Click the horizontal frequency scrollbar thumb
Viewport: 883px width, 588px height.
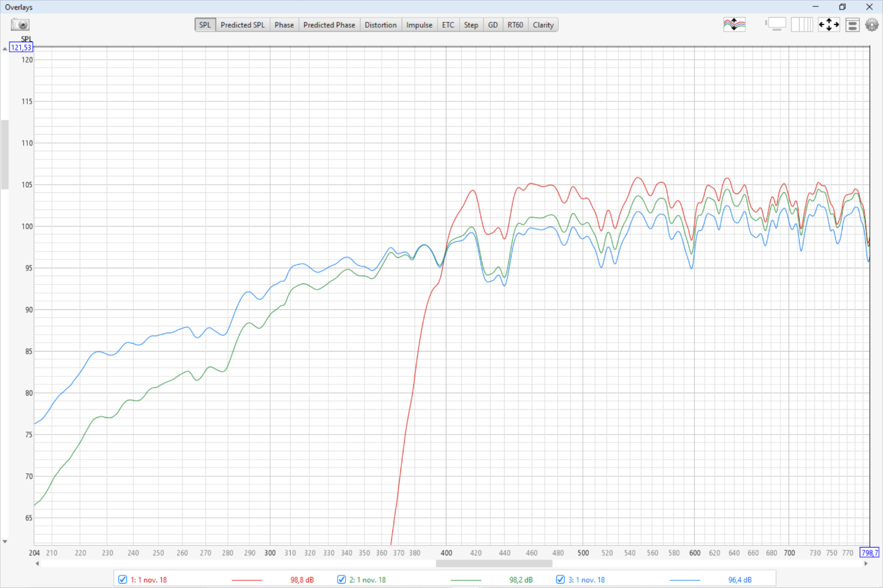coord(493,563)
